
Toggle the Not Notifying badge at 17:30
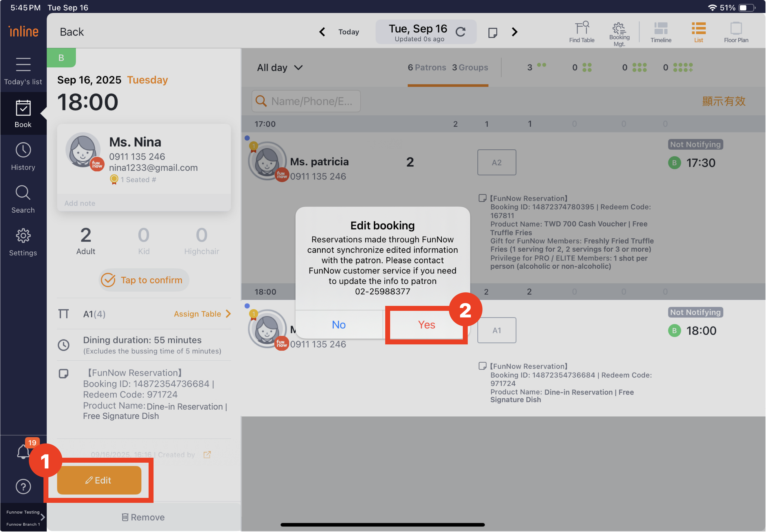(x=695, y=144)
